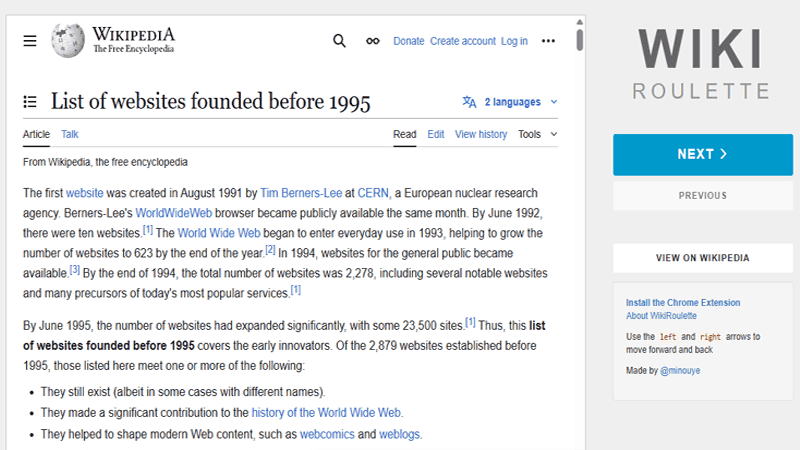Open the View history tab
800x450 pixels.
pyautogui.click(x=481, y=134)
